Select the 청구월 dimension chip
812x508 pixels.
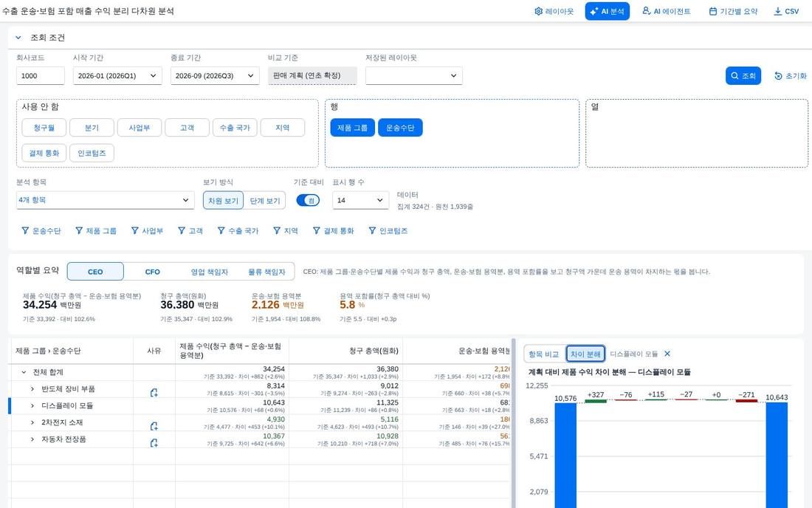44,128
